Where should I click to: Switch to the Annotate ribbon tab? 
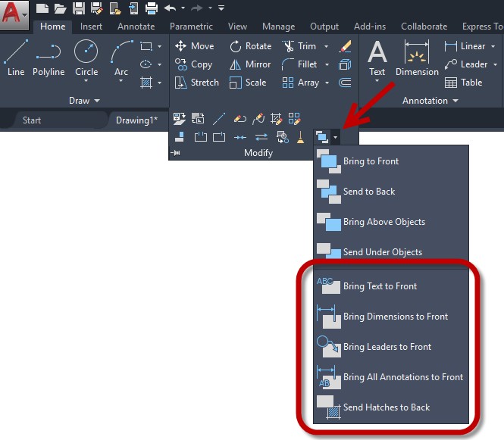(136, 27)
